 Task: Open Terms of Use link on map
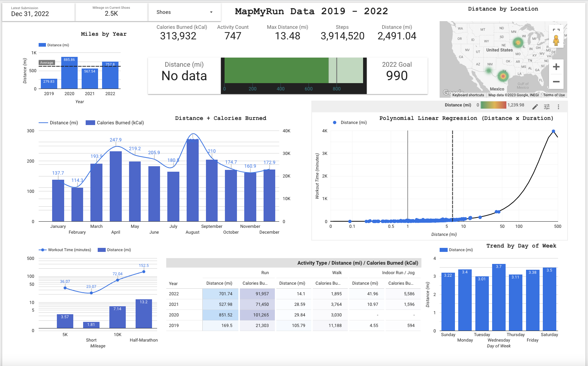tap(554, 95)
